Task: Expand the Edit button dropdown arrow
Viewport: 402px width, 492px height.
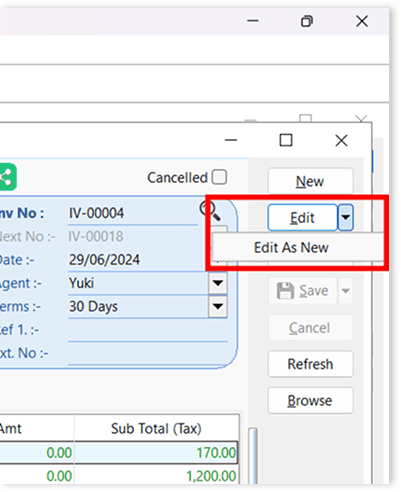Action: click(345, 218)
